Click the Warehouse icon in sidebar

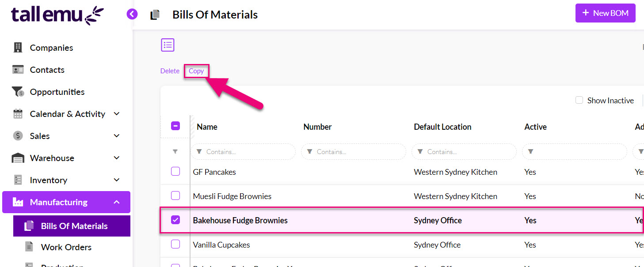pyautogui.click(x=18, y=158)
